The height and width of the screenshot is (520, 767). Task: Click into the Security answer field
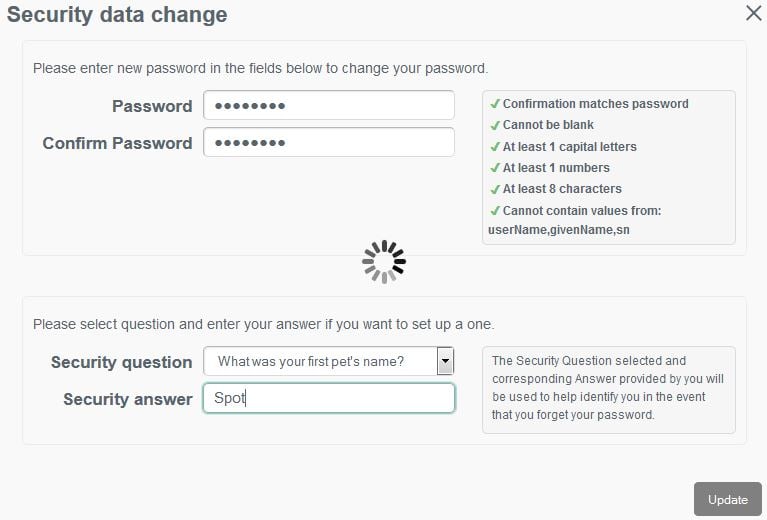(328, 398)
